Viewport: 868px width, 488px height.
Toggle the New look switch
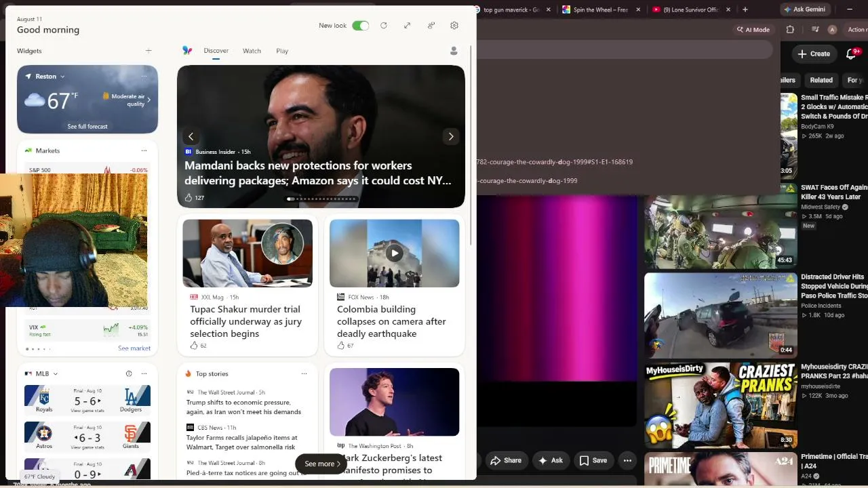pos(361,26)
